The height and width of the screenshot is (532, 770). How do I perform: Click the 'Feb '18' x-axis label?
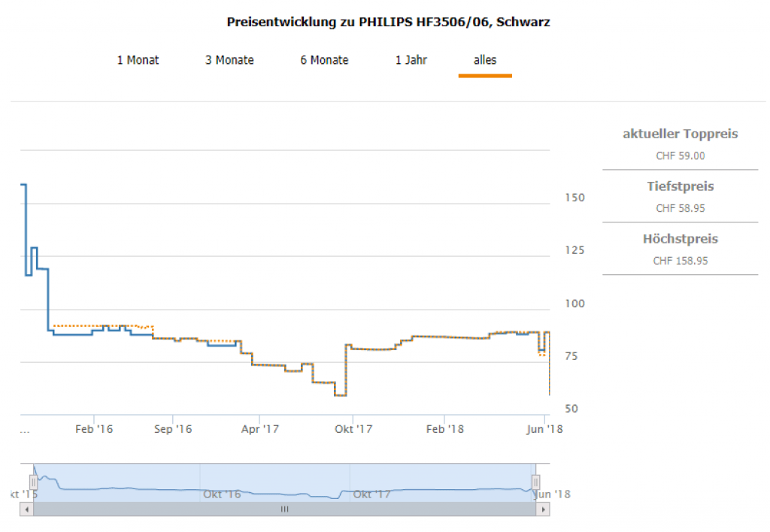(445, 429)
